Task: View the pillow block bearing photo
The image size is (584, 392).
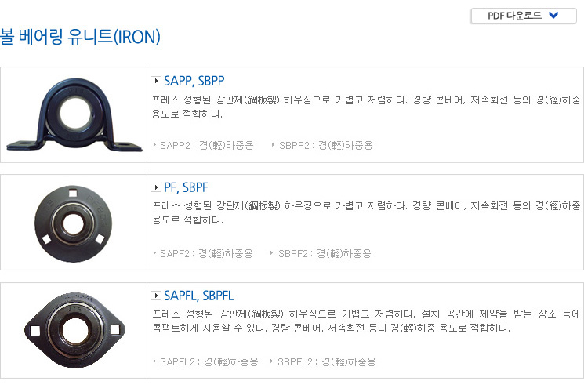Action: point(74,114)
